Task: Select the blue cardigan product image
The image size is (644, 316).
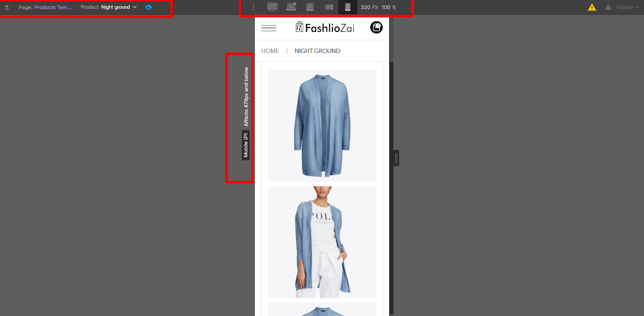Action: 322,126
